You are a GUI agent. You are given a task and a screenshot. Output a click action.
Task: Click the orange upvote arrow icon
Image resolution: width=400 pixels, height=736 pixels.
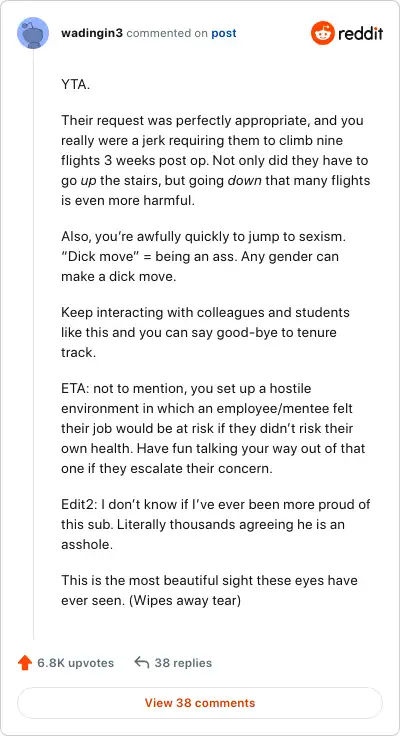[x=24, y=663]
